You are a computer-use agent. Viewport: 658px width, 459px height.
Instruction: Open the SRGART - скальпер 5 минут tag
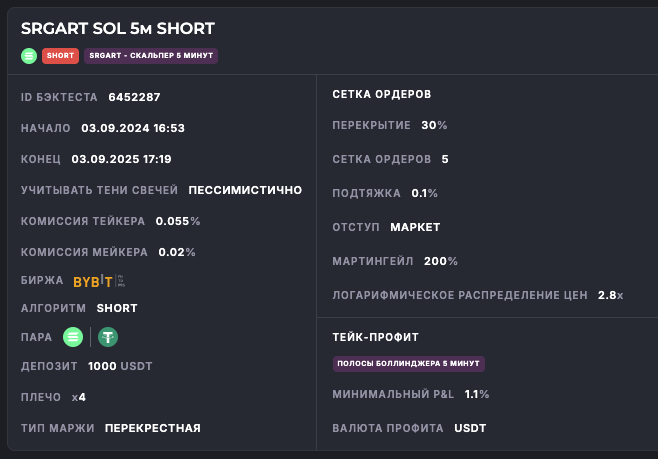click(x=151, y=55)
